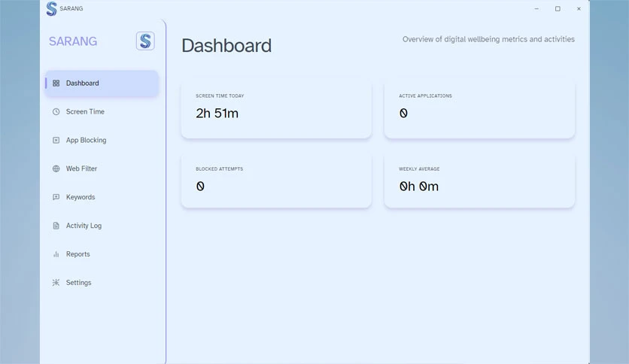Click the SARANG brand text in sidebar

coord(73,41)
